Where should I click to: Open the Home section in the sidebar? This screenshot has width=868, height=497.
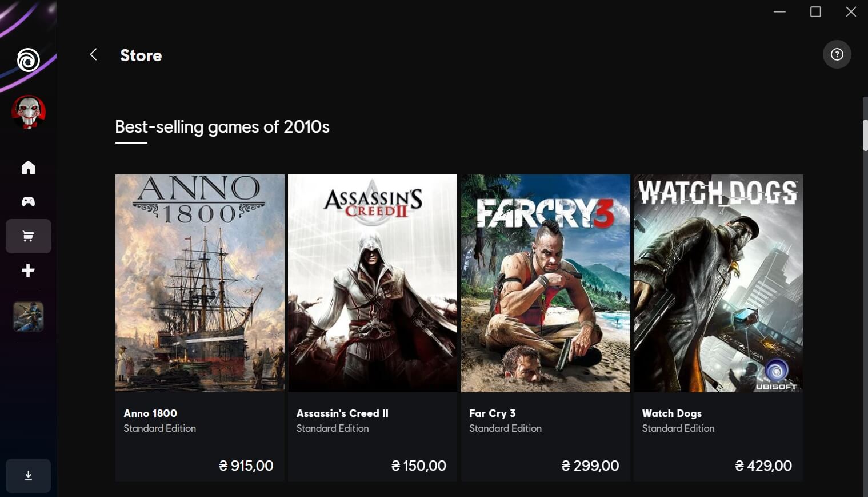pyautogui.click(x=27, y=167)
